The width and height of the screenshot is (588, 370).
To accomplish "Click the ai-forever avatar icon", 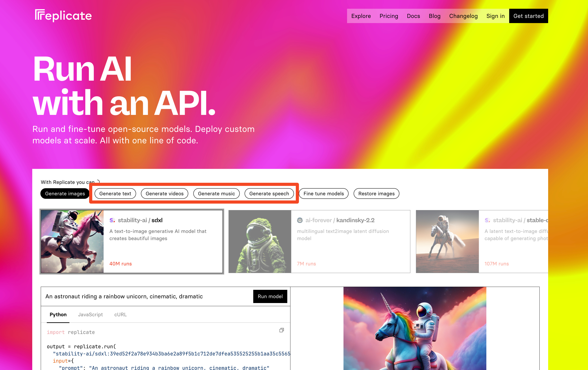I will tap(300, 220).
